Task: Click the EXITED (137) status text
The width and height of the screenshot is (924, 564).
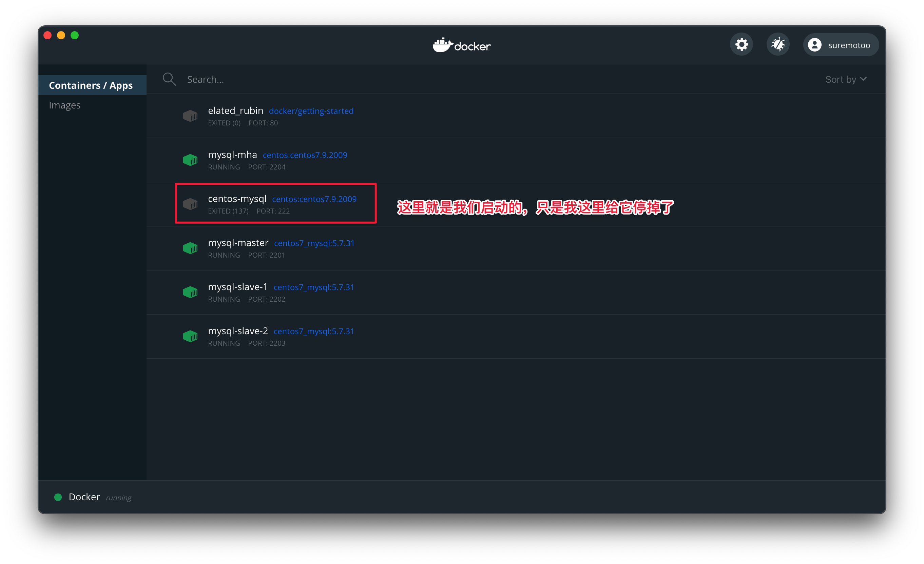Action: point(228,211)
